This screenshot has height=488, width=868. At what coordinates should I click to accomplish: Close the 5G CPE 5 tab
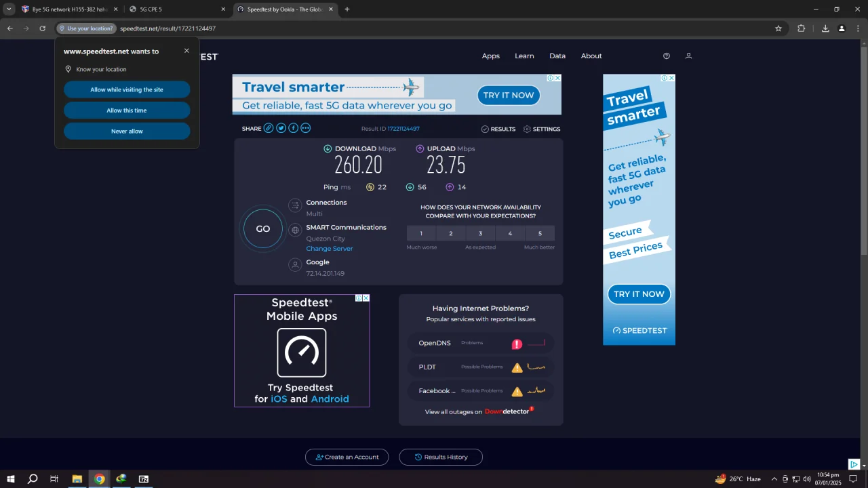pos(223,9)
